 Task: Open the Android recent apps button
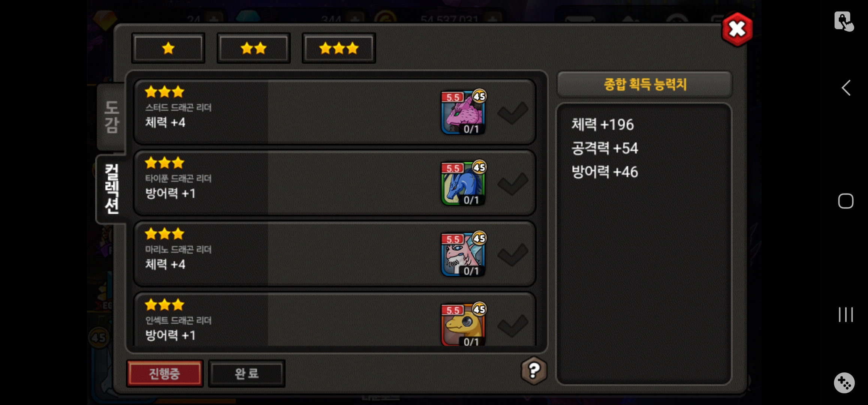pyautogui.click(x=846, y=314)
